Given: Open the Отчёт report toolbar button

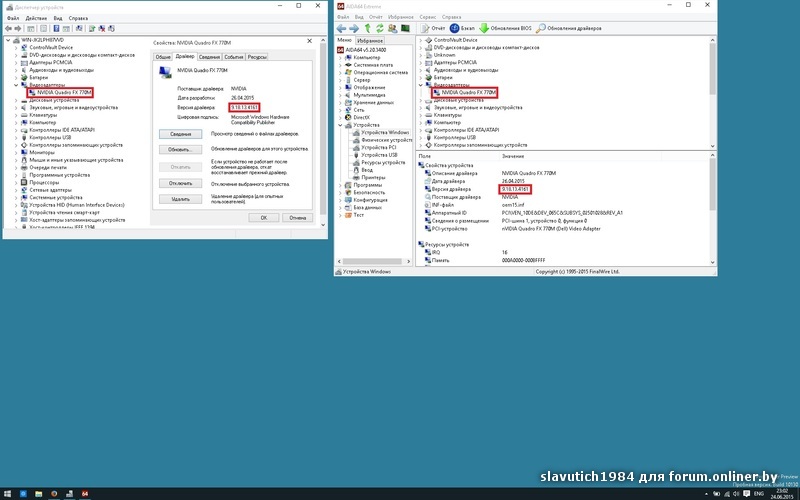Looking at the screenshot, I should 433,29.
